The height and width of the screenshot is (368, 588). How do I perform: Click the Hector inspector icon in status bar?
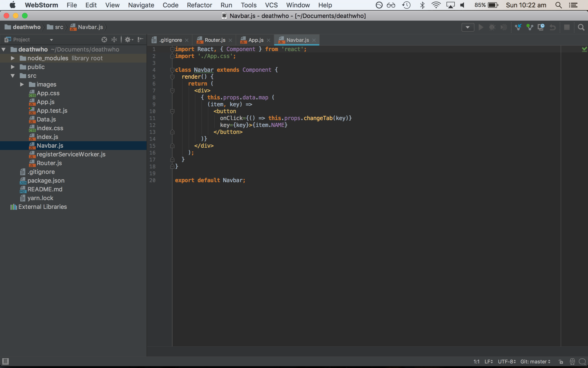[x=572, y=361]
